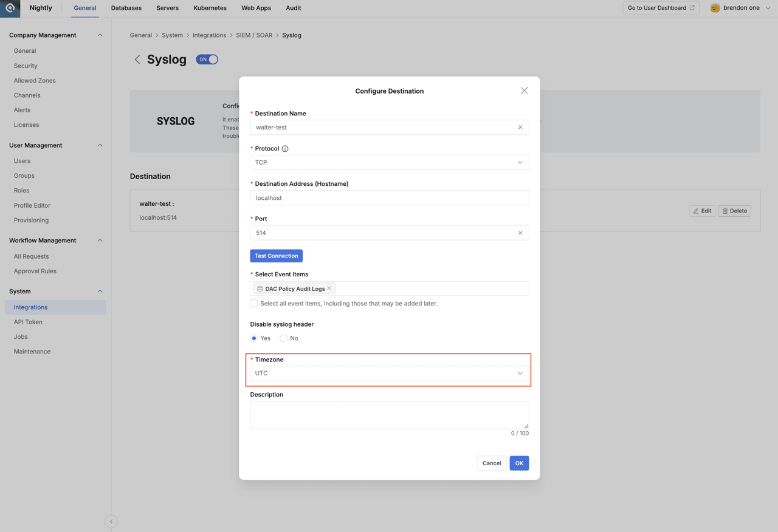
Task: Collapse the sidebar with bottom arrow icon
Action: pyautogui.click(x=111, y=521)
